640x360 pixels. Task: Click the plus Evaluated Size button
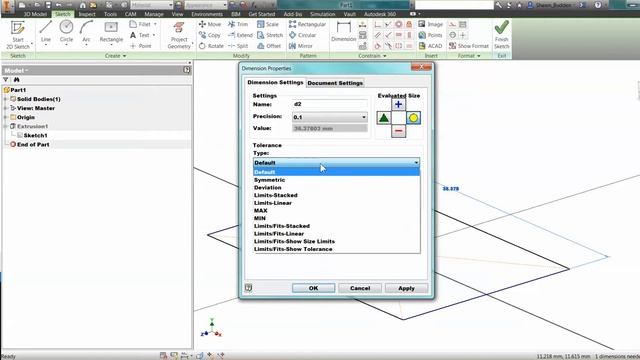(398, 104)
